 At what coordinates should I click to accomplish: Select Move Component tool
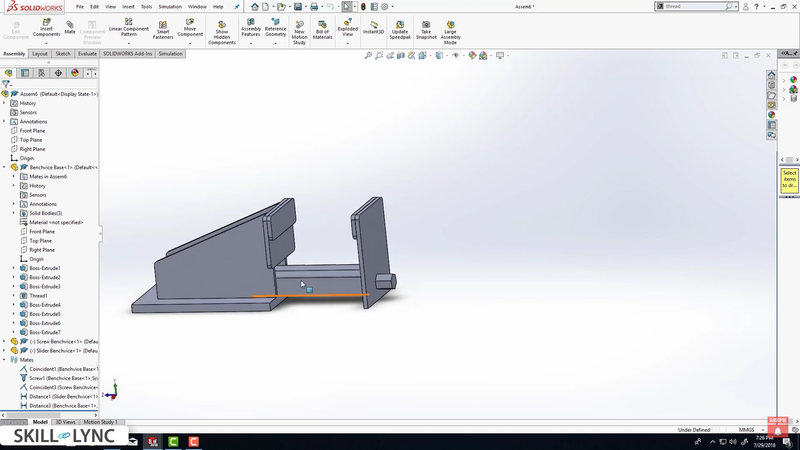pyautogui.click(x=190, y=29)
